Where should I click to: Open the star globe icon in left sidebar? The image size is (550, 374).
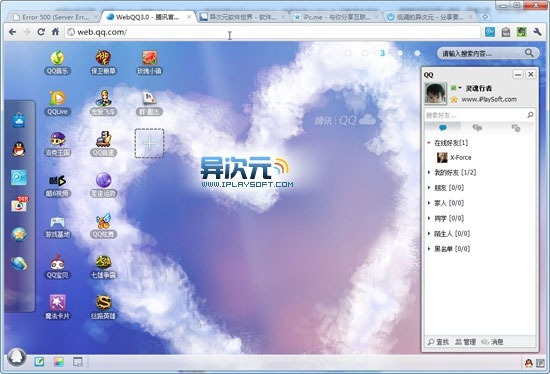tap(19, 234)
